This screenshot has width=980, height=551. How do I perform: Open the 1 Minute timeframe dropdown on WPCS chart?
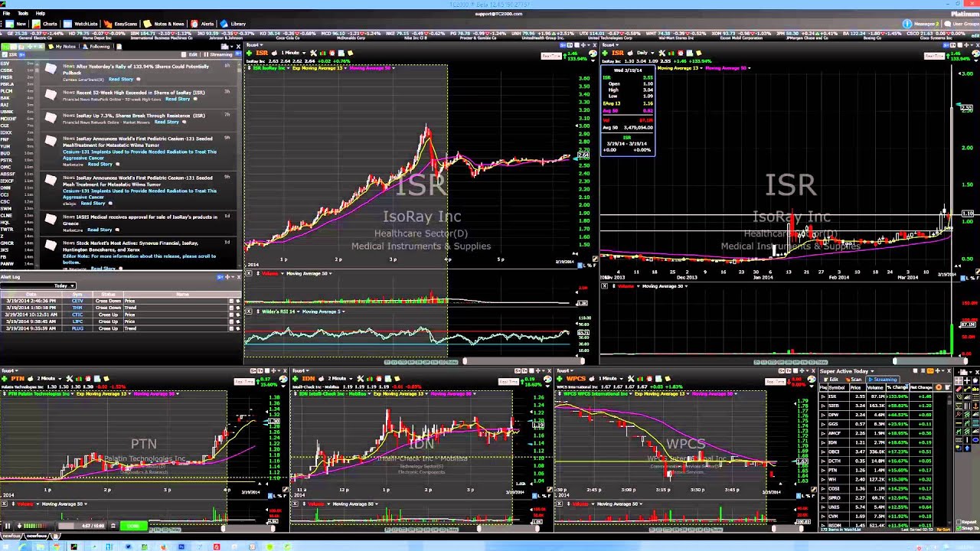tap(612, 379)
